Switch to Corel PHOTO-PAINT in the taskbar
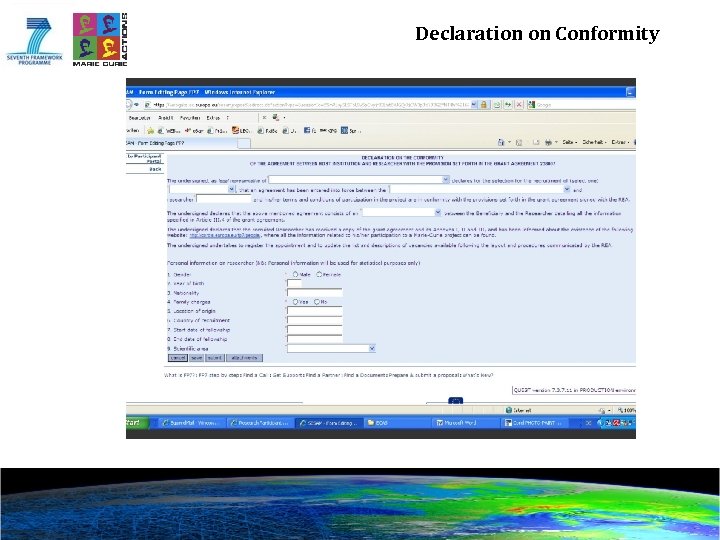Screen dimensions: 720x540 [534, 423]
